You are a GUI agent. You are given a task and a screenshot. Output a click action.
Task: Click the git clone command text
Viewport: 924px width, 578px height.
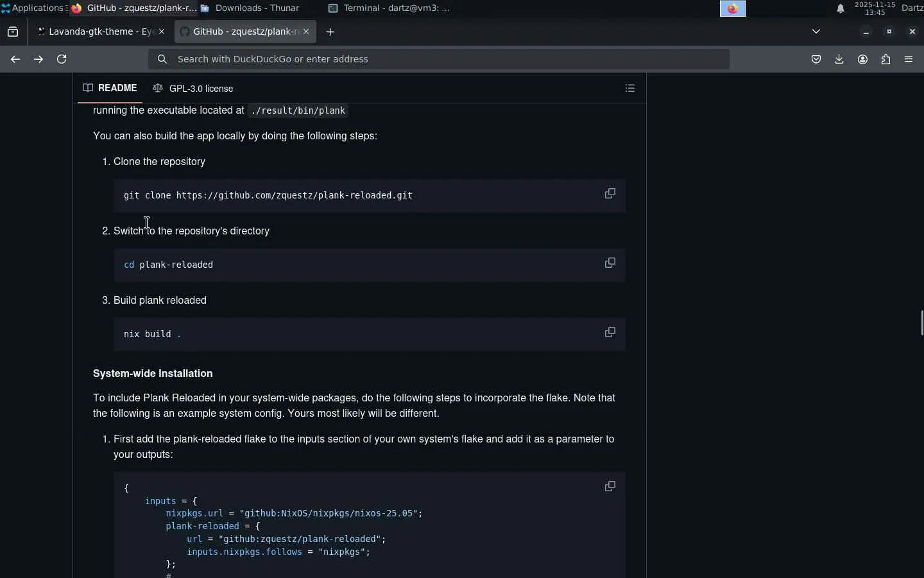[x=268, y=195]
